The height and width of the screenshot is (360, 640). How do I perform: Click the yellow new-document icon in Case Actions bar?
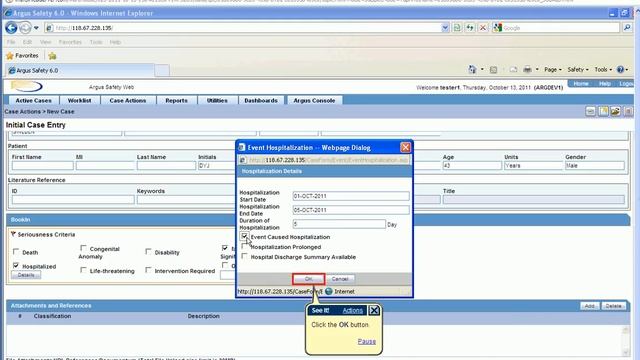pyautogui.click(x=603, y=111)
